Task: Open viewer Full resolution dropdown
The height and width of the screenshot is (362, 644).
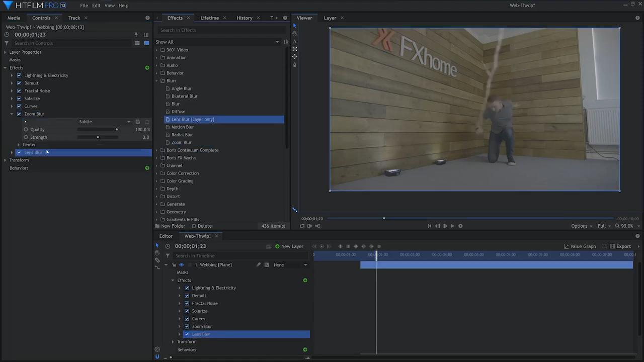Action: pos(604,226)
